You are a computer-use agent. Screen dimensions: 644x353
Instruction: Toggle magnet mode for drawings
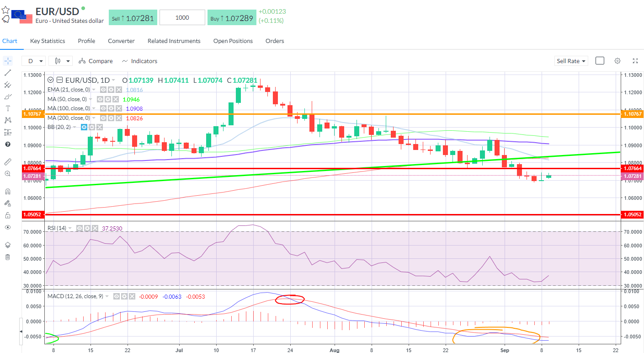tap(8, 191)
